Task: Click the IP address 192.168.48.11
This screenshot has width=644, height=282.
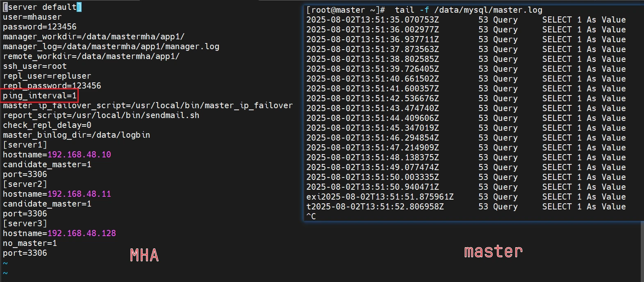Action: coord(79,194)
